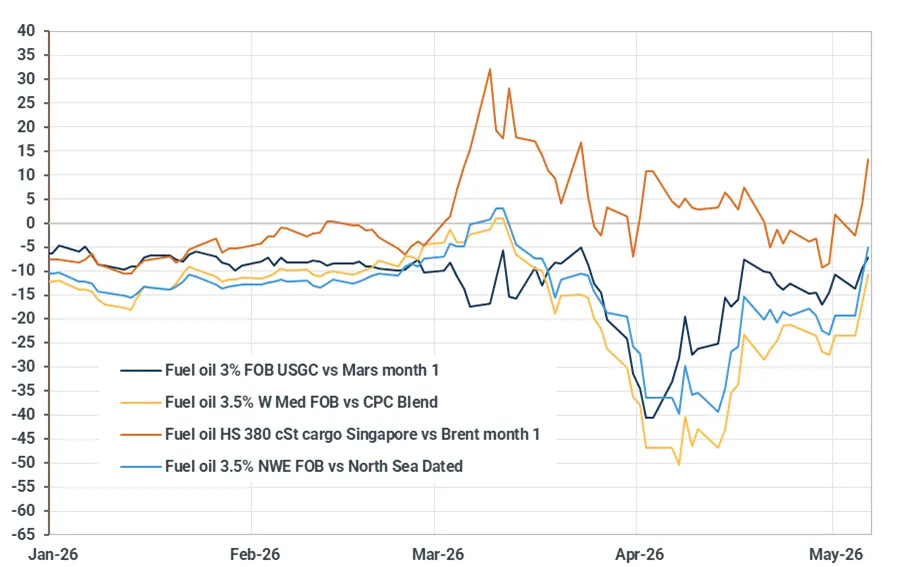Click the Feb-26 x-axis label
The height and width of the screenshot is (567, 903).
click(x=255, y=554)
